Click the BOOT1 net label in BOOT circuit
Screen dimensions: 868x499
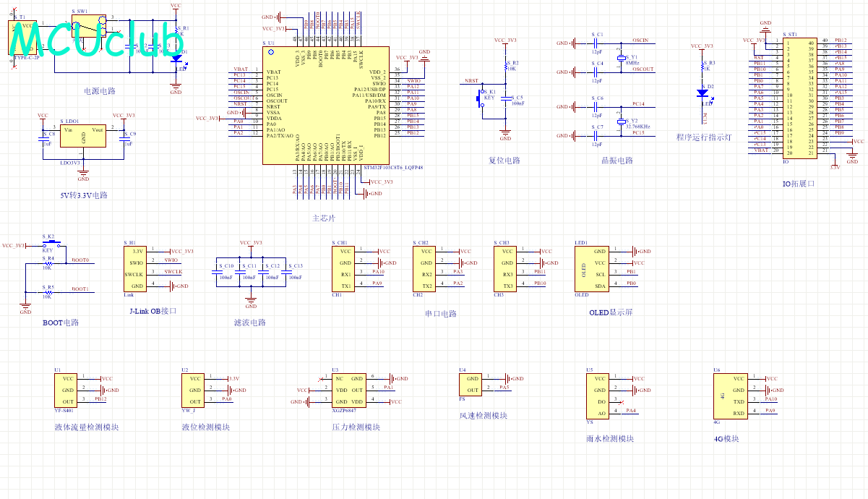coord(80,289)
